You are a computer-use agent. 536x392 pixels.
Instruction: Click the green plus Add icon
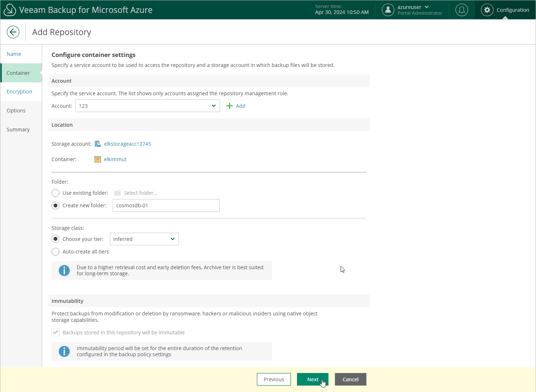pos(230,106)
